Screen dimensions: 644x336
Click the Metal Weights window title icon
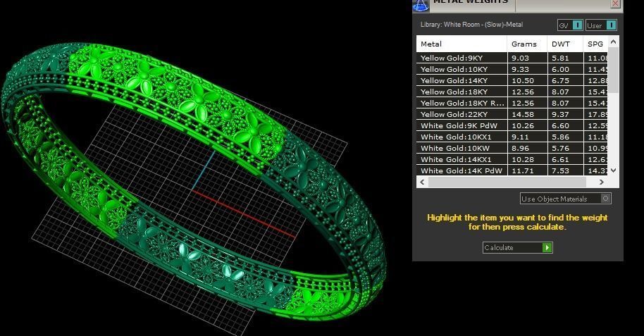[421, 6]
